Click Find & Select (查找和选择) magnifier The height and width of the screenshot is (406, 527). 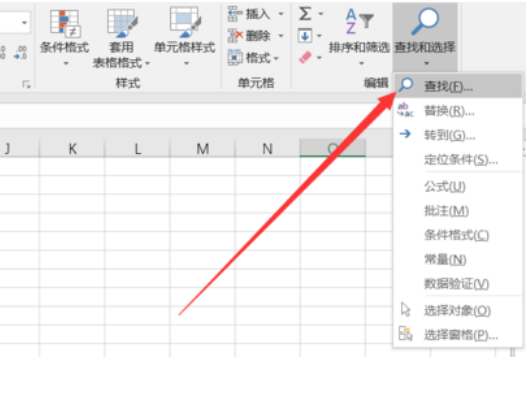tap(425, 22)
